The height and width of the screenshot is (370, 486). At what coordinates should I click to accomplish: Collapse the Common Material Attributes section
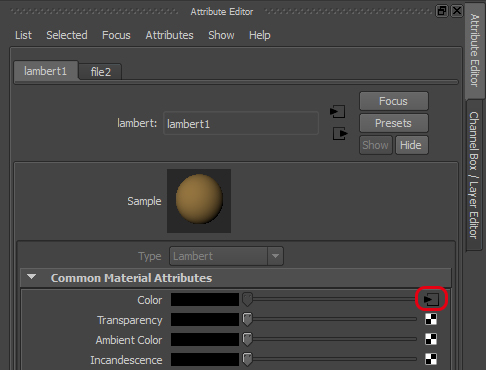(x=32, y=277)
